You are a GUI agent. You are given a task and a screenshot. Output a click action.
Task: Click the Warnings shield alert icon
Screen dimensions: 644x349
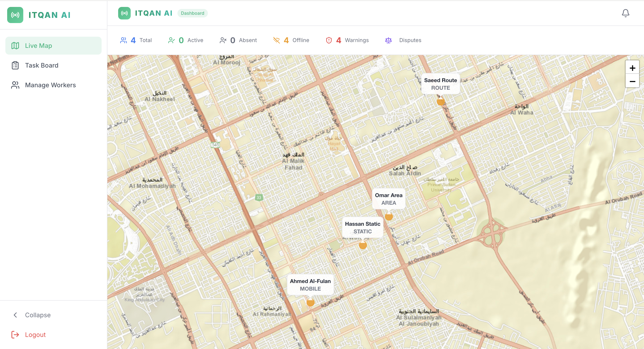click(329, 40)
